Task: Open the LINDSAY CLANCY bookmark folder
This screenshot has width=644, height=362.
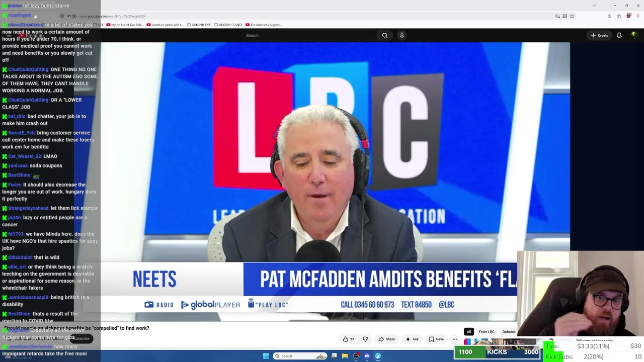Action: coord(228,25)
